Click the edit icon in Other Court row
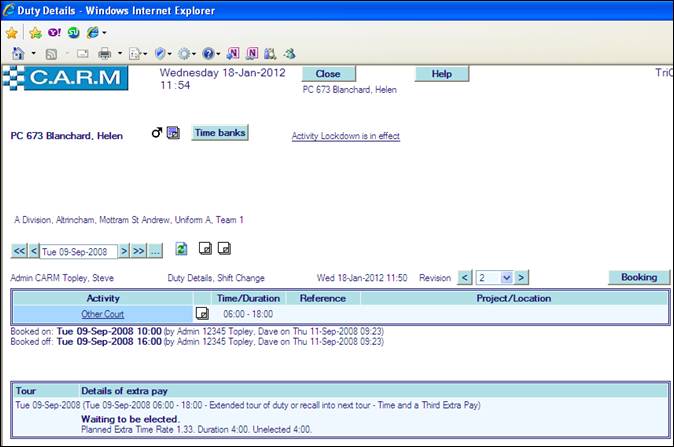The height and width of the screenshot is (447, 674). coord(201,314)
